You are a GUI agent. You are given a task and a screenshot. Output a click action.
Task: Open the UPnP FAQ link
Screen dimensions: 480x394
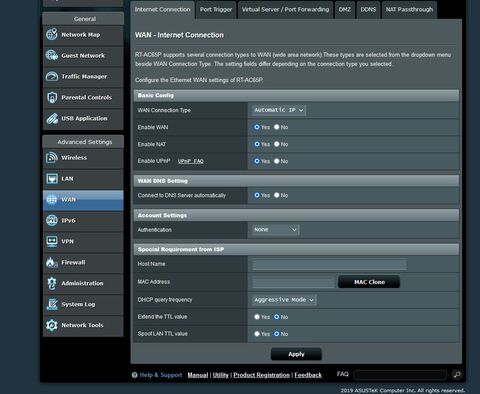pyautogui.click(x=190, y=161)
